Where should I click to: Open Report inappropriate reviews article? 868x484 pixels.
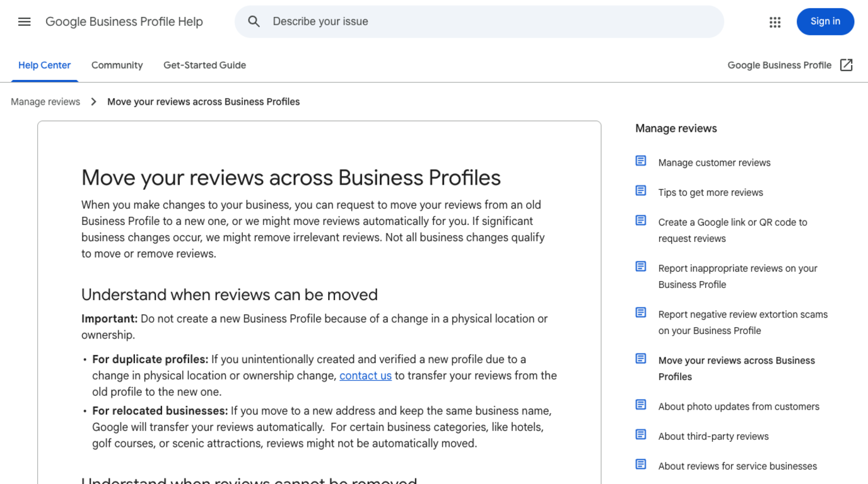737,276
